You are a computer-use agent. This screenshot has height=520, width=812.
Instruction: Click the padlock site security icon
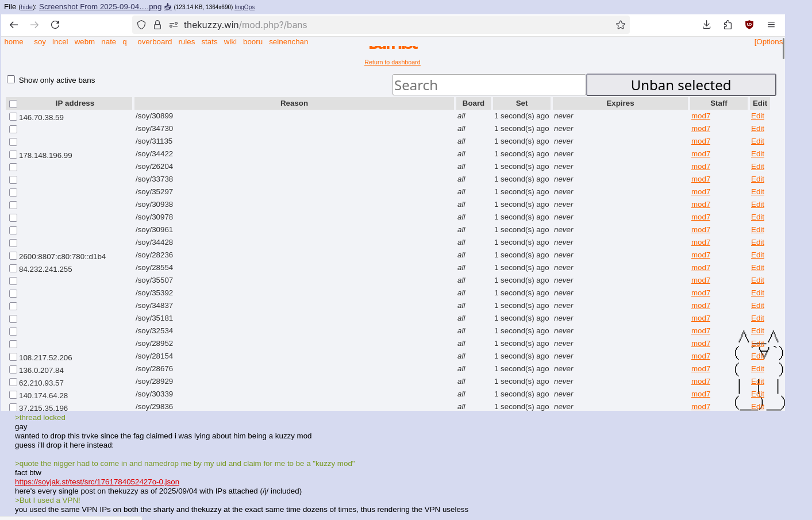tap(157, 25)
